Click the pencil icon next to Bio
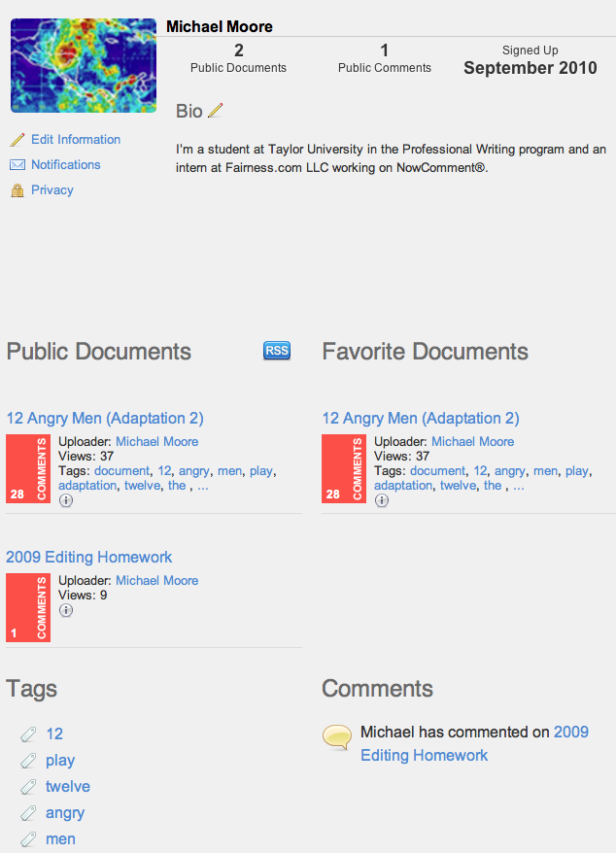Viewport: 616px width, 853px height. 216,111
